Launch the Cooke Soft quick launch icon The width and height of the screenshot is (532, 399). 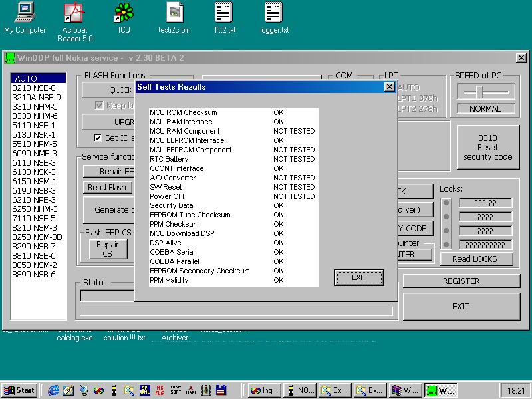click(x=176, y=390)
